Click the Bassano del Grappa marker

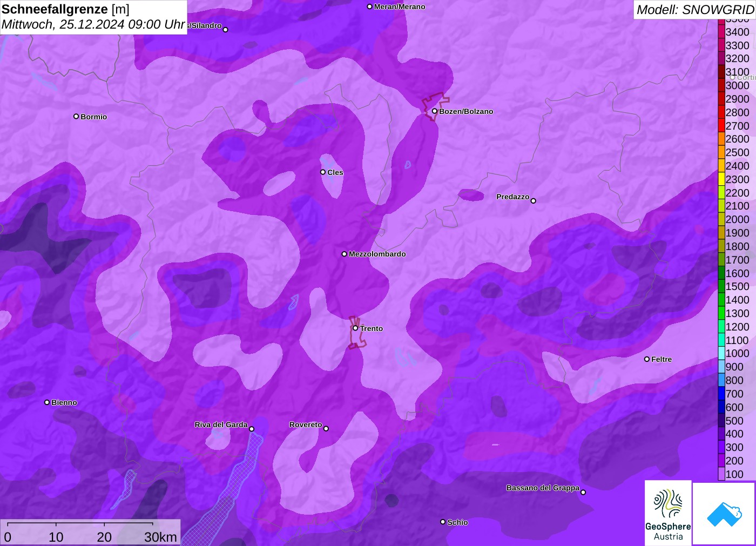(583, 492)
